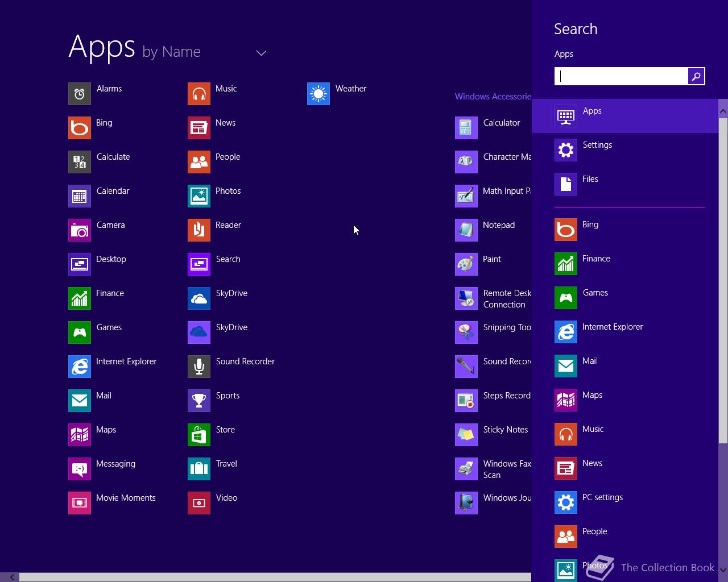Open the Remote Desktop Connection icon

pos(466,298)
